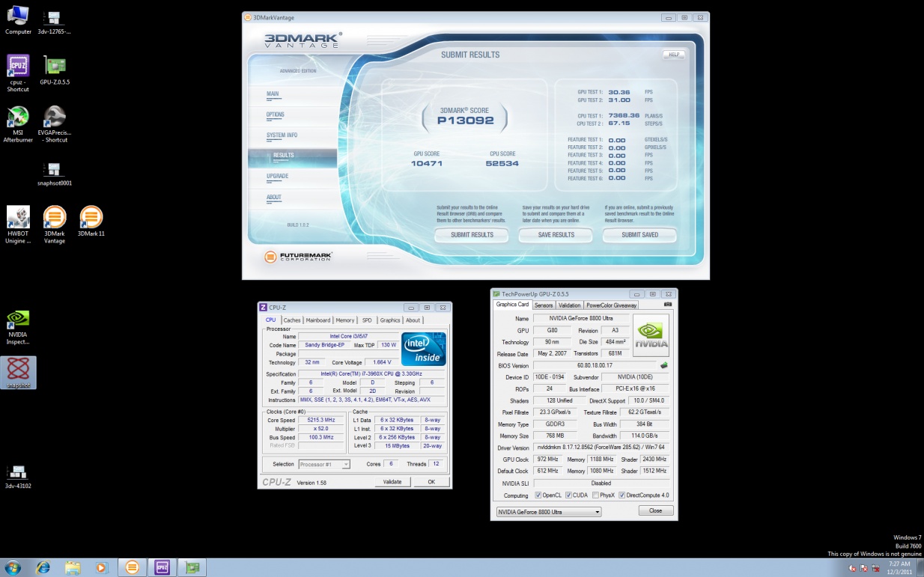Select System Info in 3DMark Vantage menu
924x577 pixels.
[x=282, y=135]
